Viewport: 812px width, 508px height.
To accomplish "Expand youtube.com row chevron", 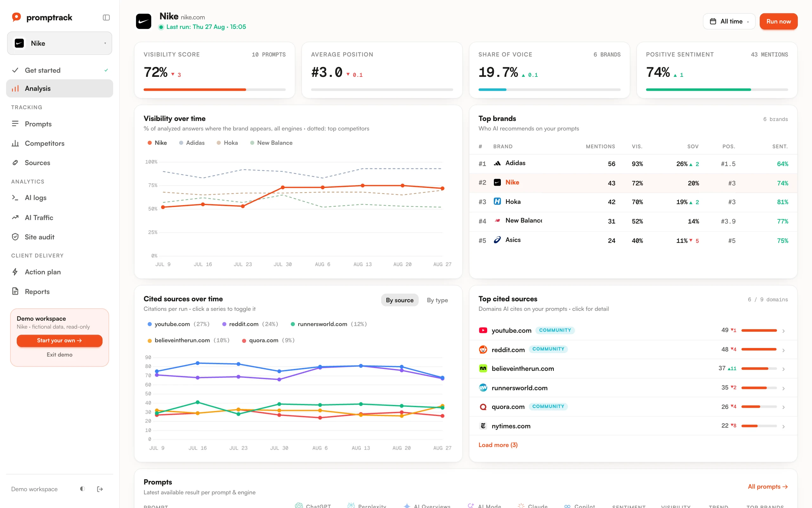I will (x=783, y=331).
